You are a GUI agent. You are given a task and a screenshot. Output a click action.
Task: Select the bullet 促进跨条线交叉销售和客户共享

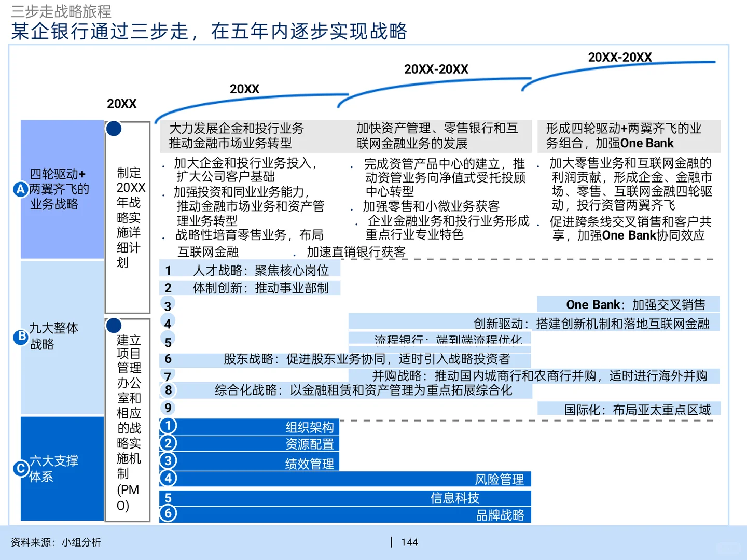pyautogui.click(x=630, y=229)
